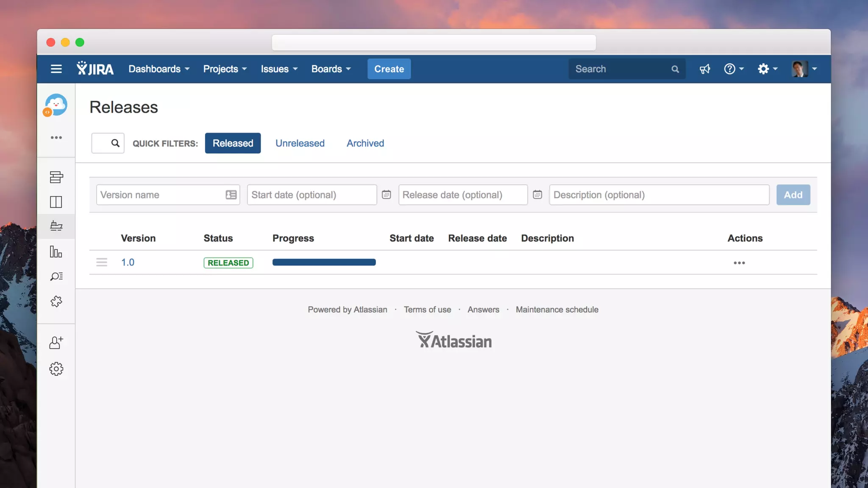The width and height of the screenshot is (868, 488).
Task: Open the help question mark dropdown
Action: click(733, 69)
